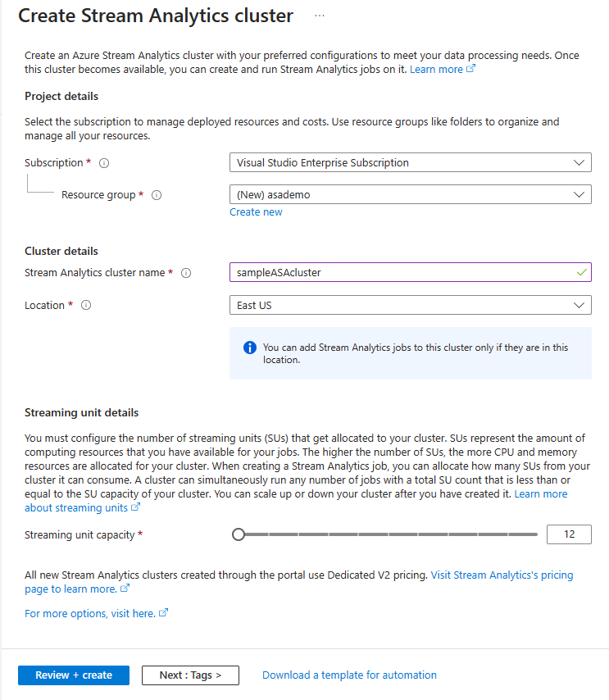
Task: Click 'Create new' under Resource group
Action: (x=256, y=211)
